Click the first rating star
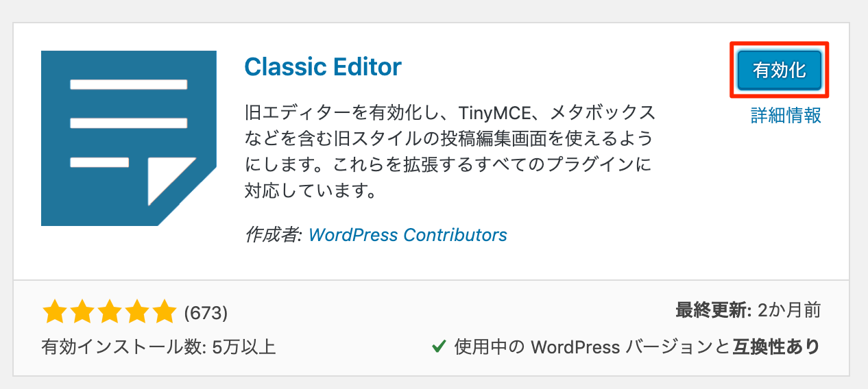The width and height of the screenshot is (868, 389). tap(54, 312)
